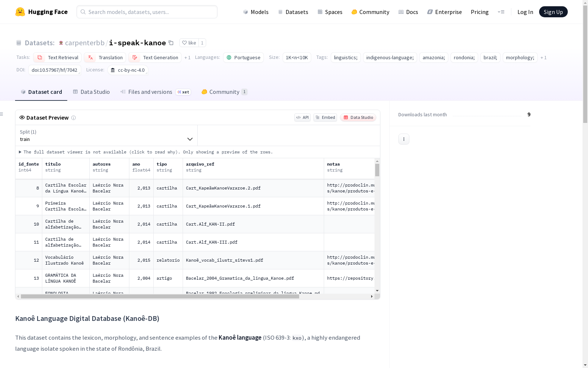The width and height of the screenshot is (588, 368).
Task: Click the amazonia tag
Action: point(434,57)
